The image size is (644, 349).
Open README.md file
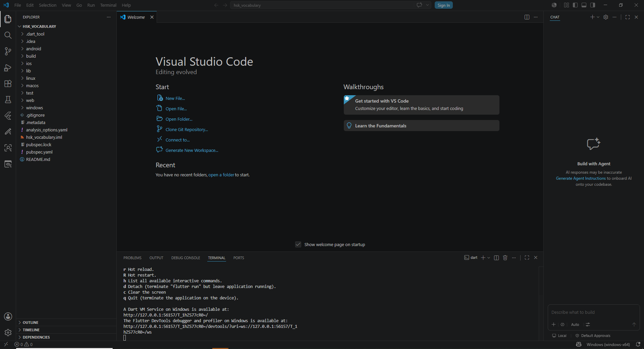(x=66, y=159)
